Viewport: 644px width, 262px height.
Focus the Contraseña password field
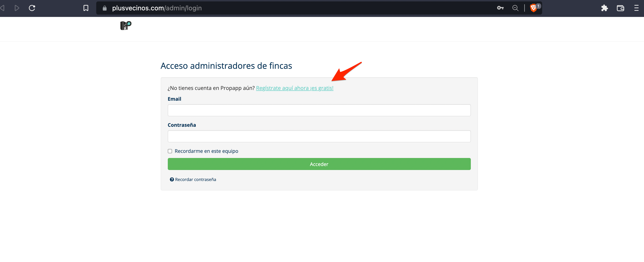(x=319, y=136)
